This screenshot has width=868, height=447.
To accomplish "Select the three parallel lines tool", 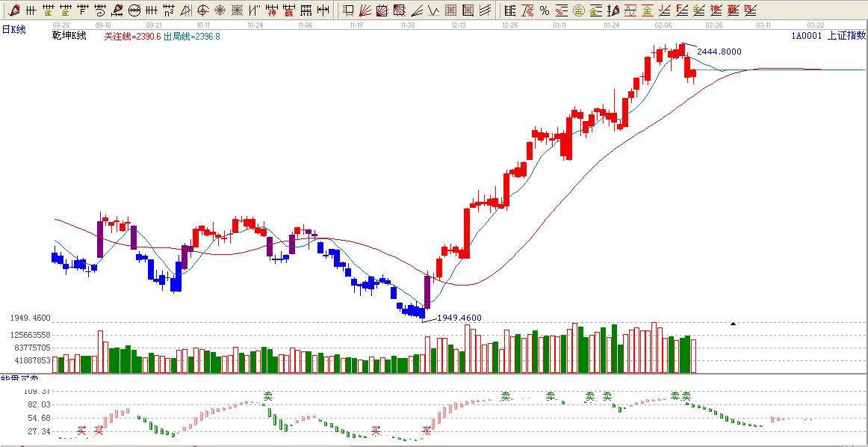I will [x=486, y=10].
